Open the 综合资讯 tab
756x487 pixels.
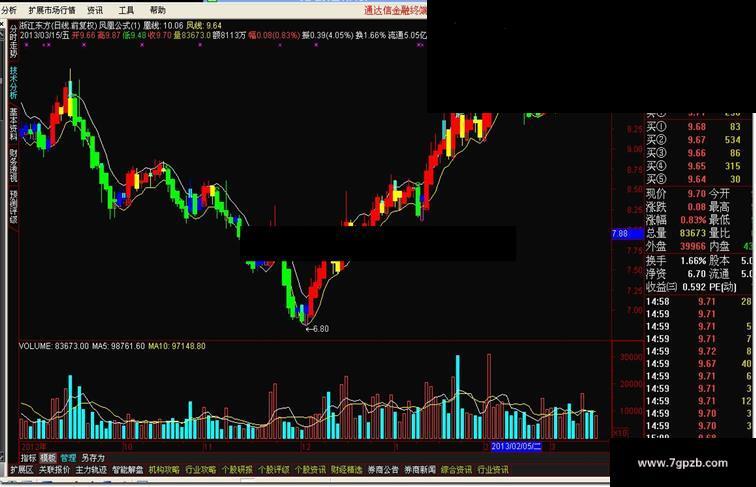456,469
